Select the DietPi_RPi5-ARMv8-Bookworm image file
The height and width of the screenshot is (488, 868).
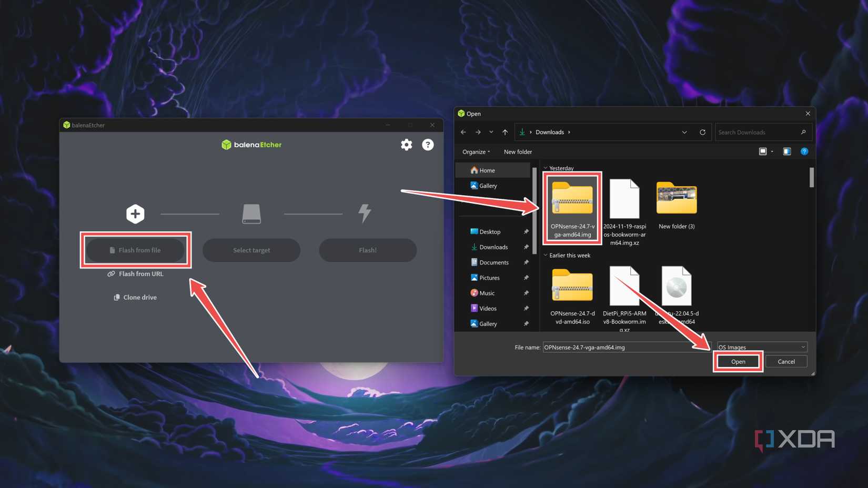(x=624, y=299)
